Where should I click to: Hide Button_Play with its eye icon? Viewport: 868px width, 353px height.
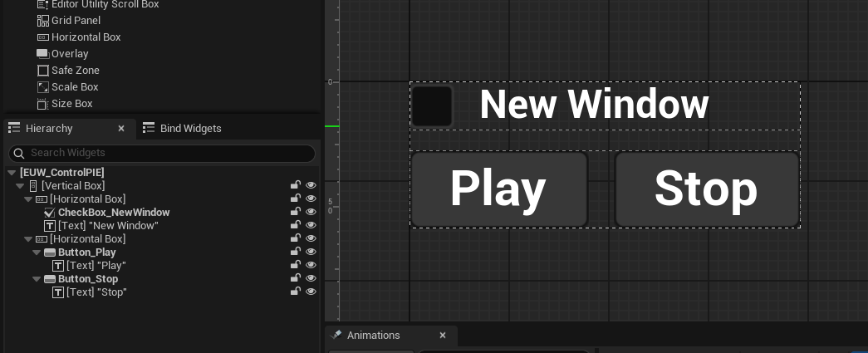tap(311, 252)
